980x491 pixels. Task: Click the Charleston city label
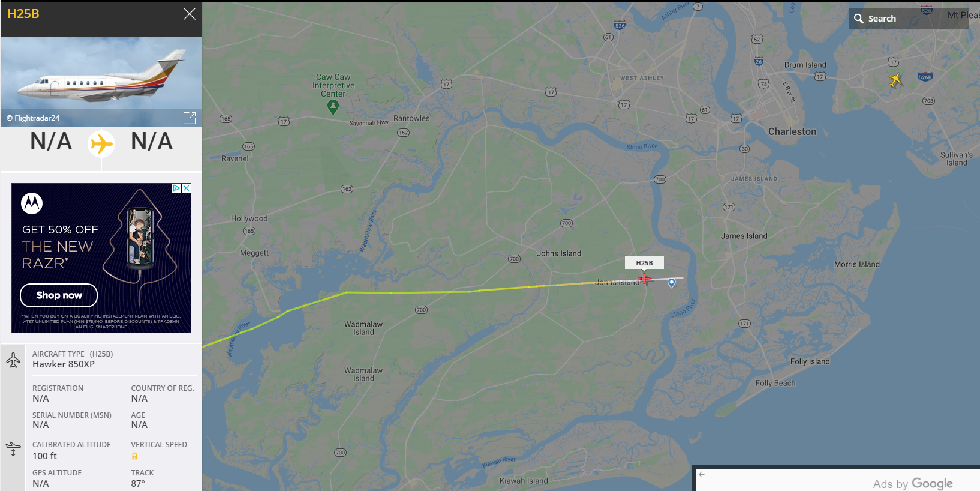(x=792, y=131)
